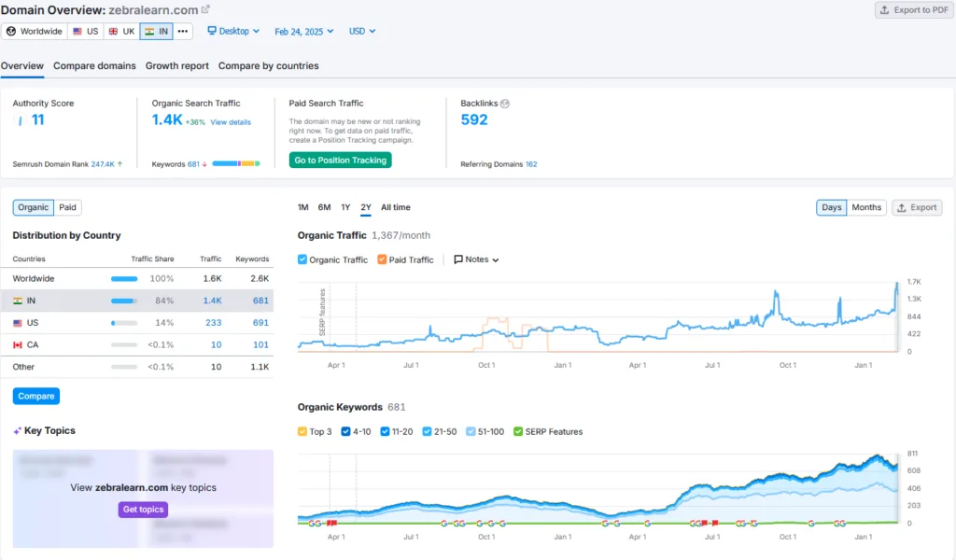Click the US flag in distribution table
This screenshot has height=560, width=956.
point(18,323)
